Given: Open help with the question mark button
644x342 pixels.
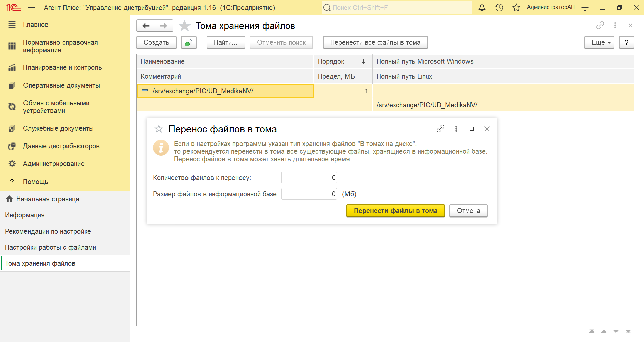Looking at the screenshot, I should click(x=627, y=42).
